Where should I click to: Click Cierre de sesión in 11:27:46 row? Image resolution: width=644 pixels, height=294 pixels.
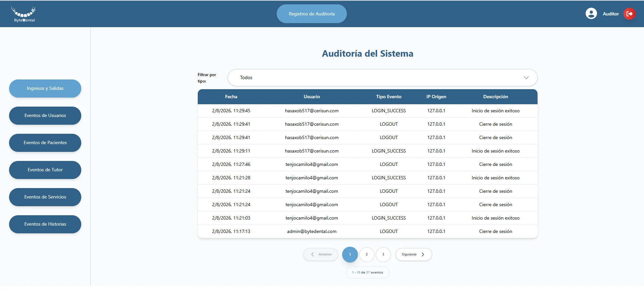(x=495, y=164)
